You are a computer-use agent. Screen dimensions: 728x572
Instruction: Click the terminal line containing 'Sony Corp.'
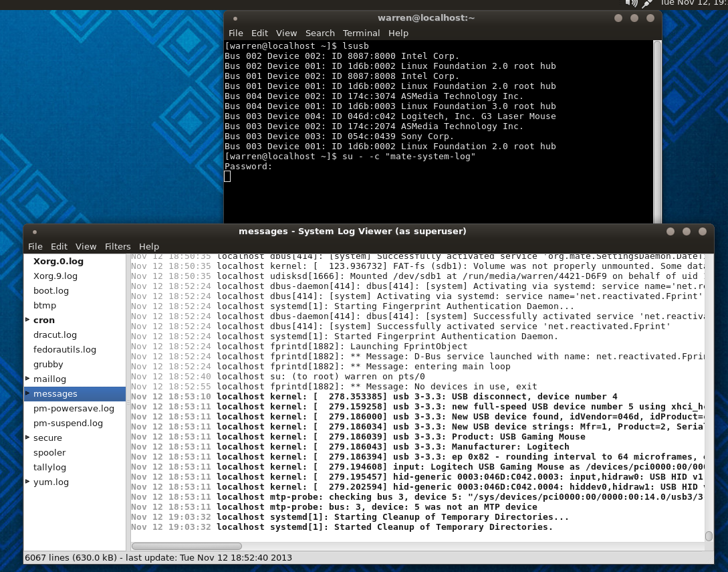339,136
